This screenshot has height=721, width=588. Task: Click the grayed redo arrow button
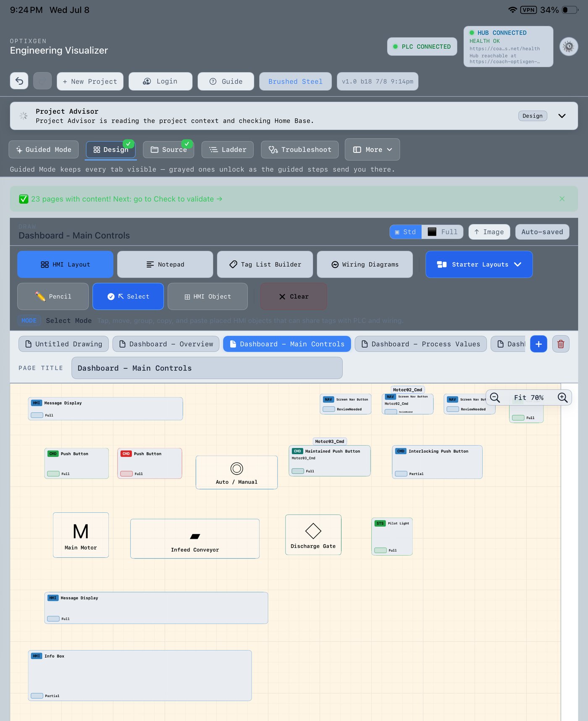point(42,81)
